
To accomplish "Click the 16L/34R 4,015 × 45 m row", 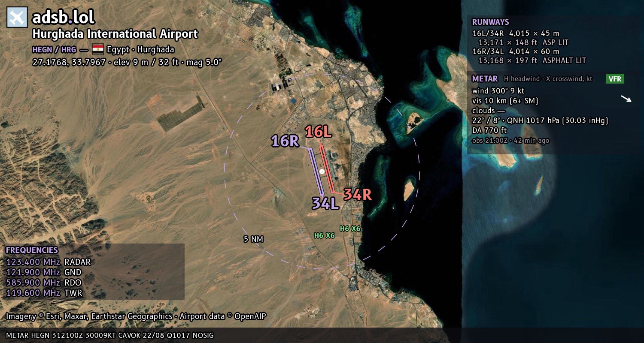I will [516, 33].
